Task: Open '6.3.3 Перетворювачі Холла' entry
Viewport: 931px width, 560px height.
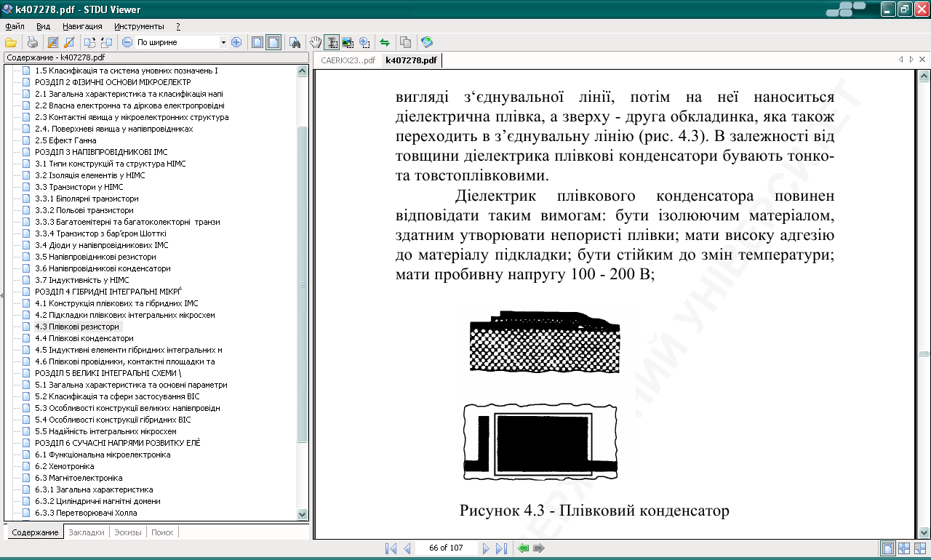Action: pos(86,513)
